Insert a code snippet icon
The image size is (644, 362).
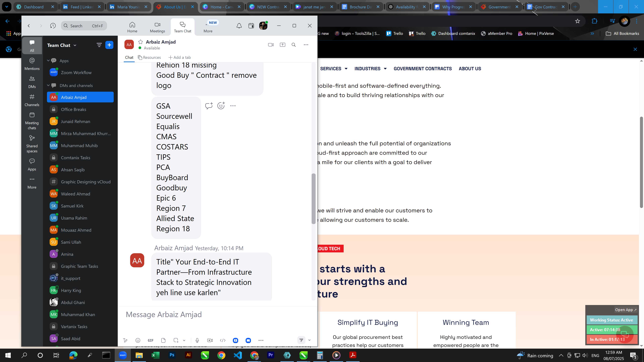223,340
